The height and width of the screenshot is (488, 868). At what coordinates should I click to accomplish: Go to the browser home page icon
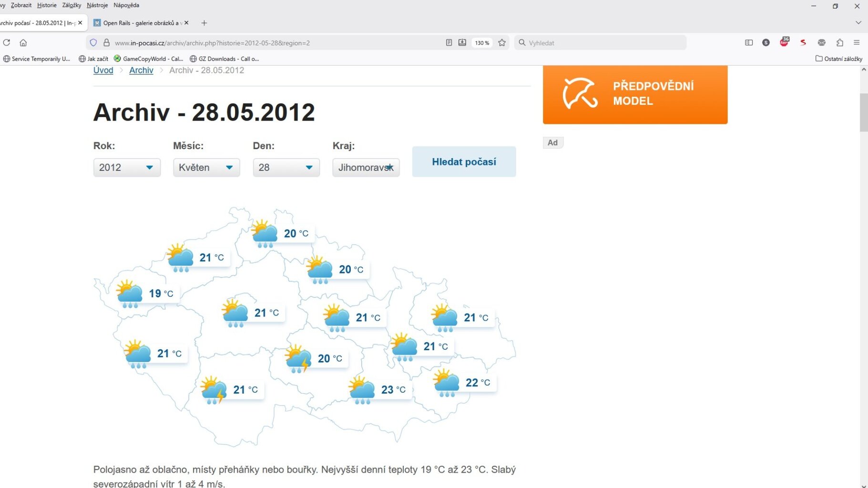23,42
